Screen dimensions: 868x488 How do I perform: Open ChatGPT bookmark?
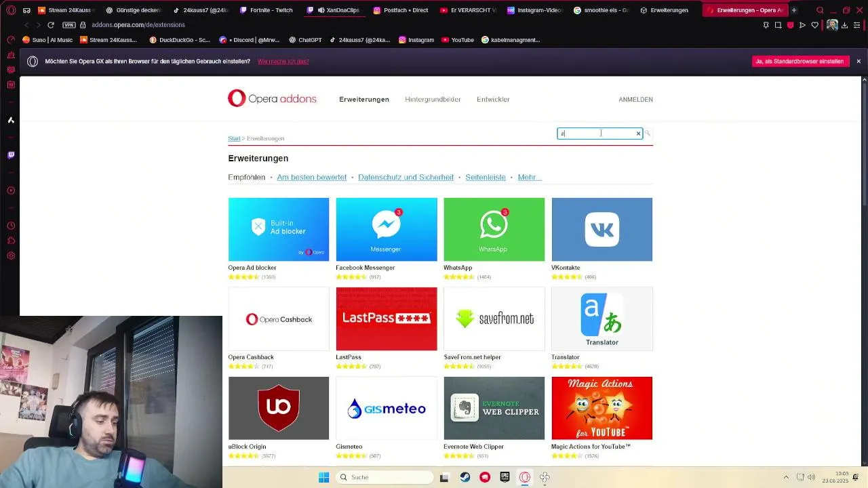[x=305, y=40]
